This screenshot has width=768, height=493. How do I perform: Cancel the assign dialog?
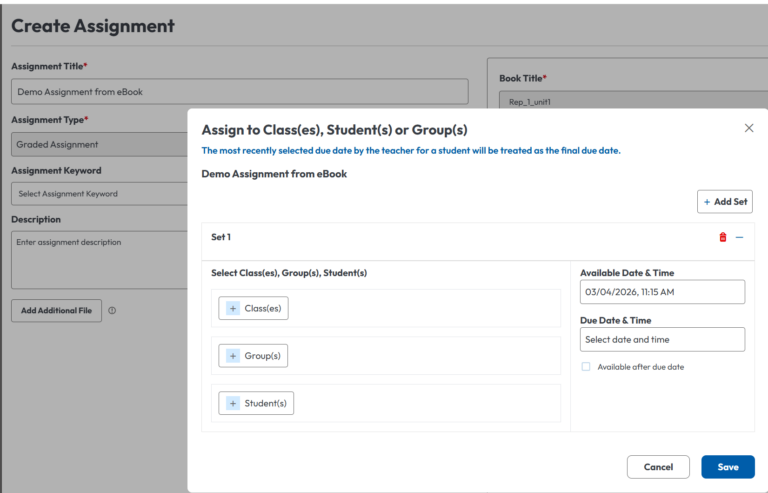(x=657, y=467)
